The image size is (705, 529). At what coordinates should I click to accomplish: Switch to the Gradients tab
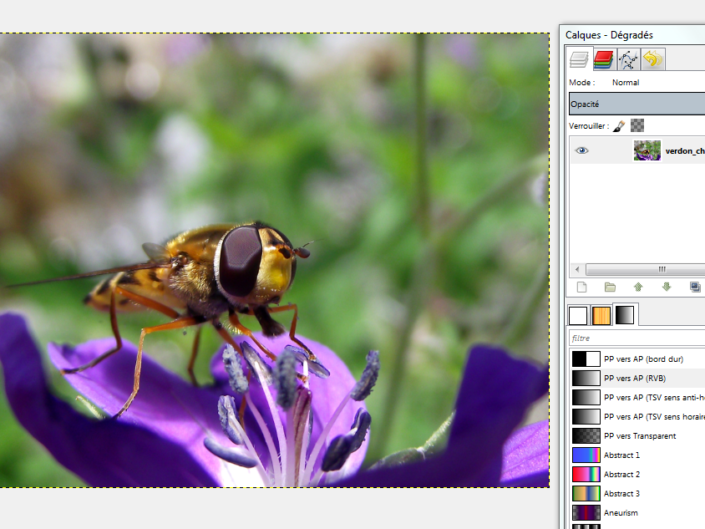coord(625,315)
